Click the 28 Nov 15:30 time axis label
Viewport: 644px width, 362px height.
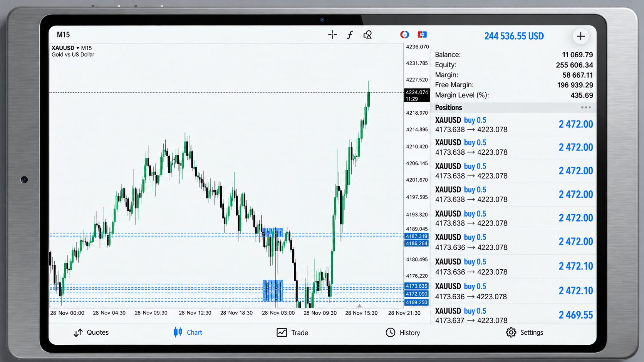(x=361, y=313)
